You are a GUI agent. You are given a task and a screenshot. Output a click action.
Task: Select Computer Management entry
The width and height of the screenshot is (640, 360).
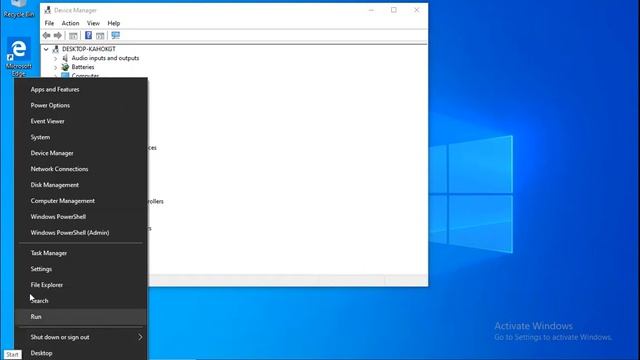(x=81, y=201)
